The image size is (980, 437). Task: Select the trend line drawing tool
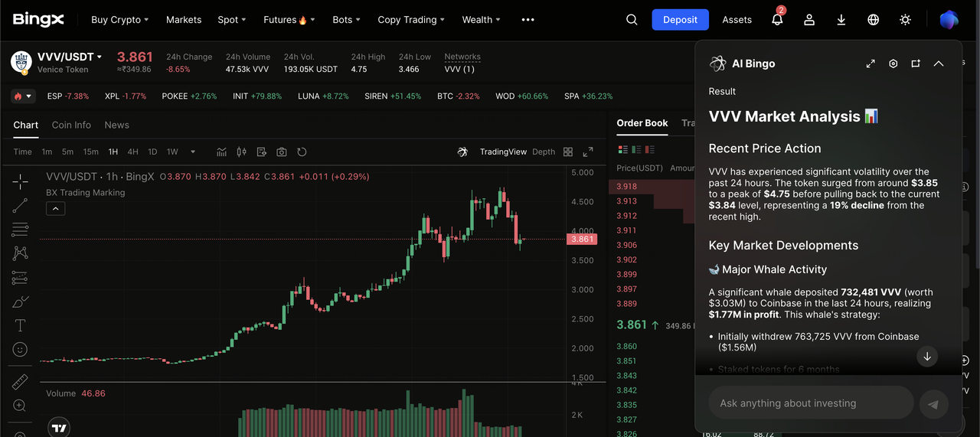(x=20, y=205)
